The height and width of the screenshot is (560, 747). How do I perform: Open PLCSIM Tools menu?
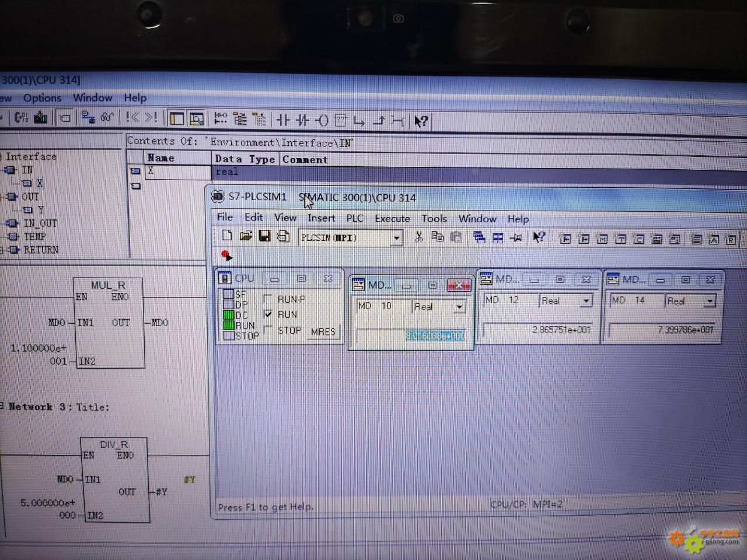[x=434, y=219]
